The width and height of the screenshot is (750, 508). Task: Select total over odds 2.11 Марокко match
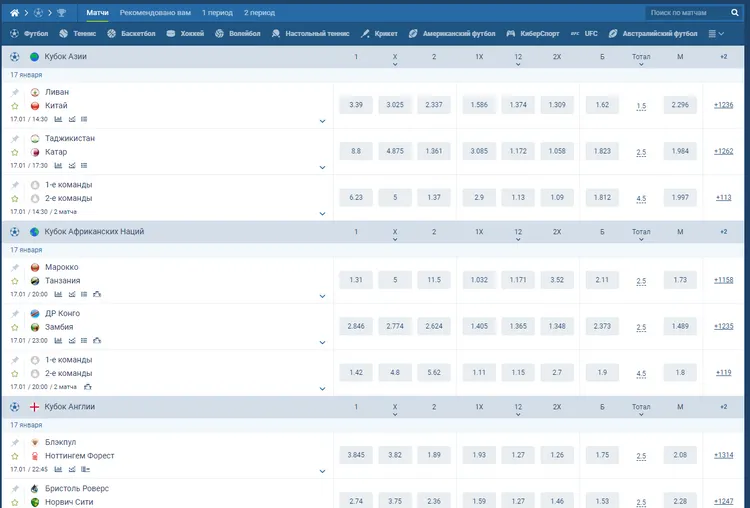(602, 280)
